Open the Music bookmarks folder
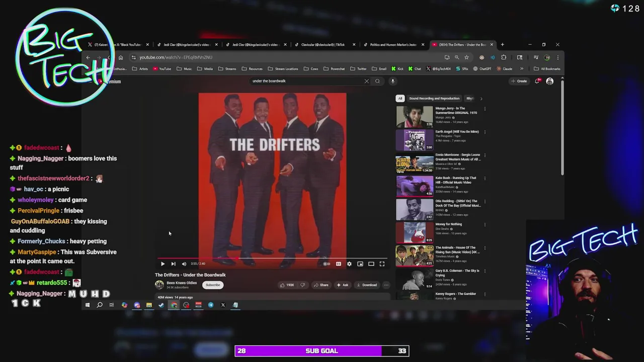Screen dimensions: 644x362 [184, 69]
